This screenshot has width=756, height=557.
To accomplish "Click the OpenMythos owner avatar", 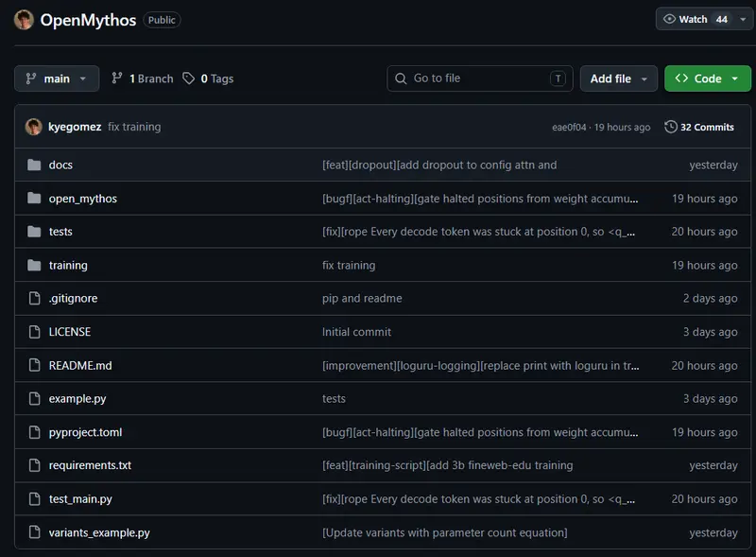I will [24, 20].
